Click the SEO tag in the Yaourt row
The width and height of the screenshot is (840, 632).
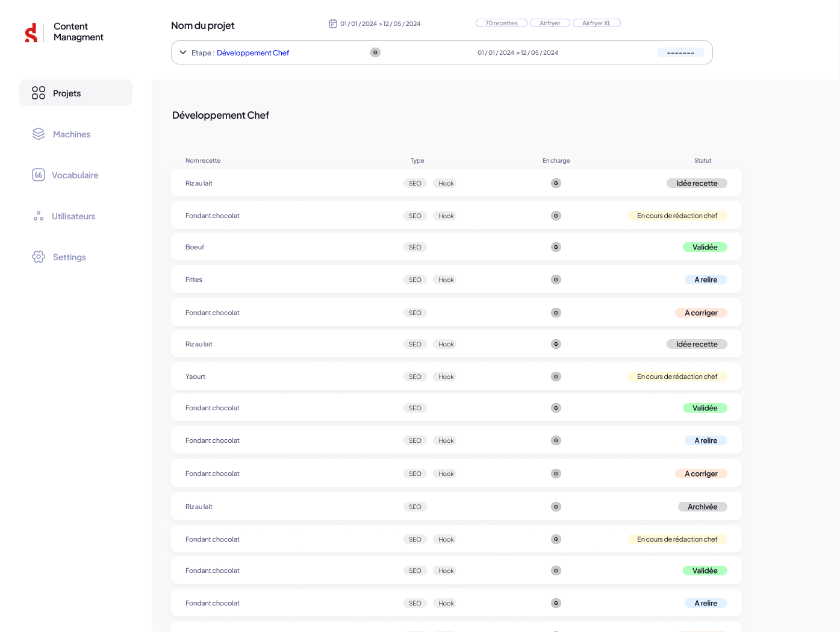pyautogui.click(x=415, y=377)
